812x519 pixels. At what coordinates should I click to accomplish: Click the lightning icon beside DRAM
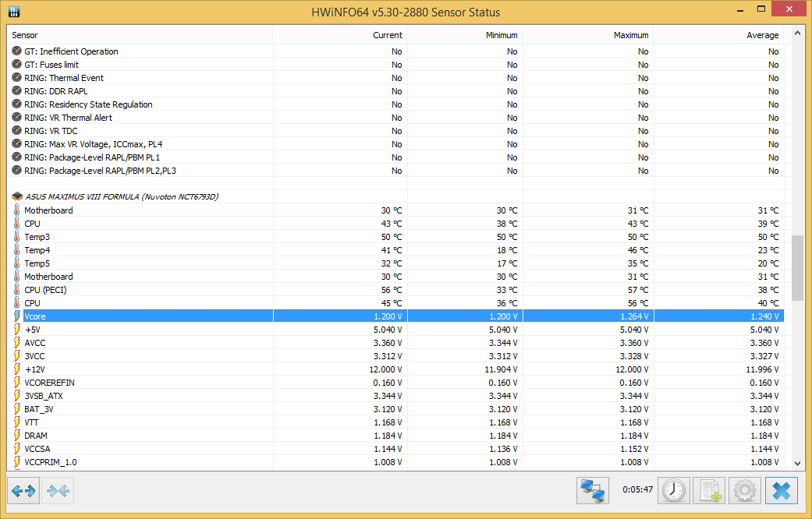16,436
